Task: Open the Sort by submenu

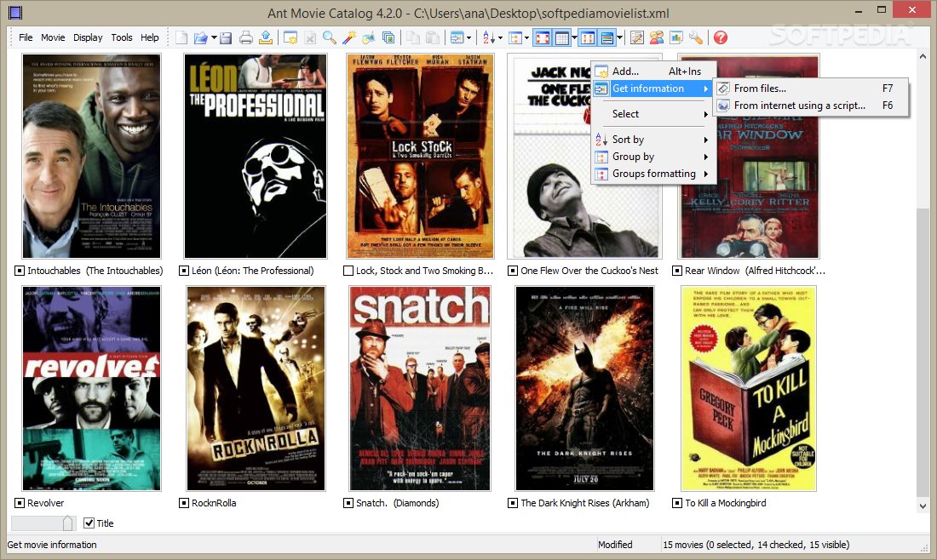Action: pyautogui.click(x=652, y=139)
